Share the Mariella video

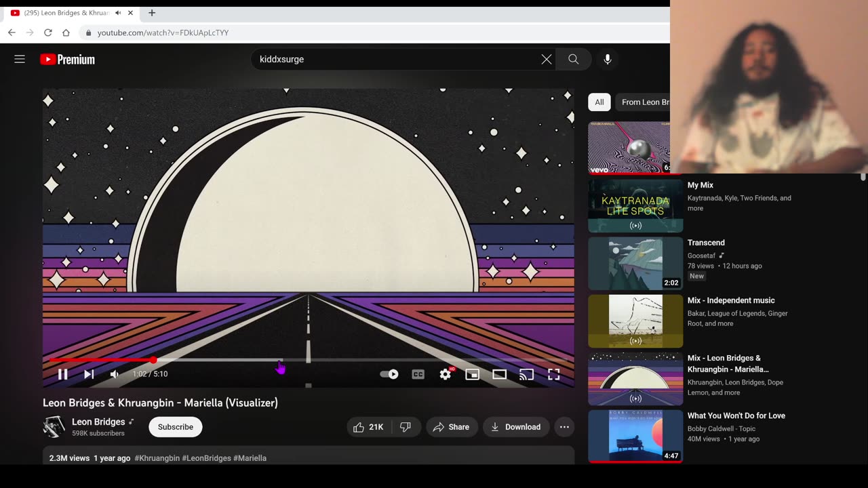point(452,427)
